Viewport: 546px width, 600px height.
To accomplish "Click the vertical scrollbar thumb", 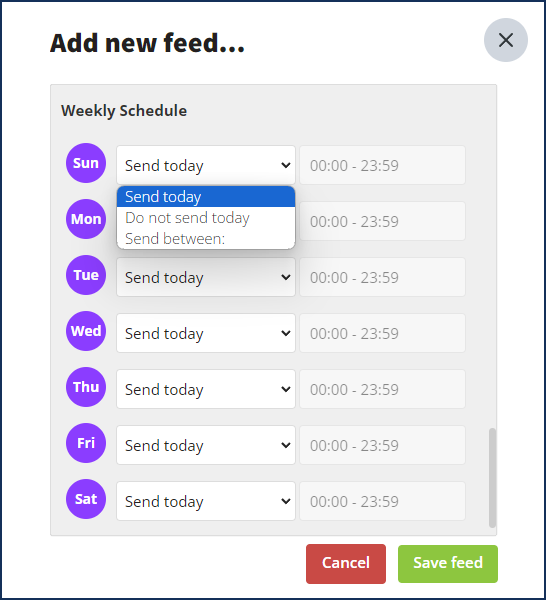I will coord(492,478).
